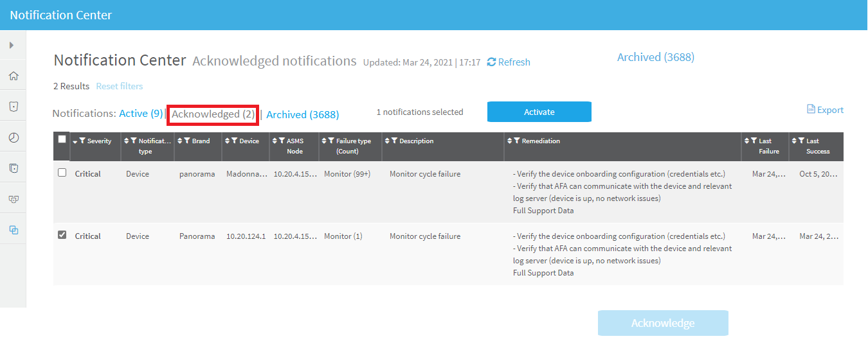868x350 pixels.
Task: Export notifications with the Export link
Action: click(825, 110)
